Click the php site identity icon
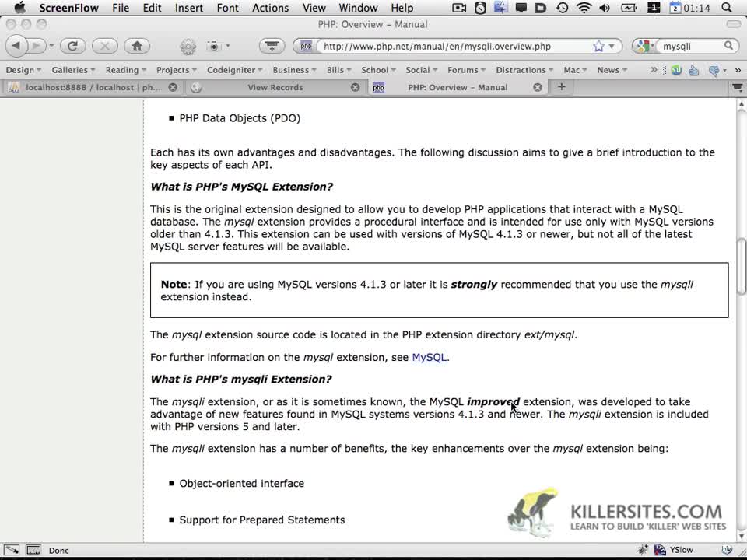 306,46
